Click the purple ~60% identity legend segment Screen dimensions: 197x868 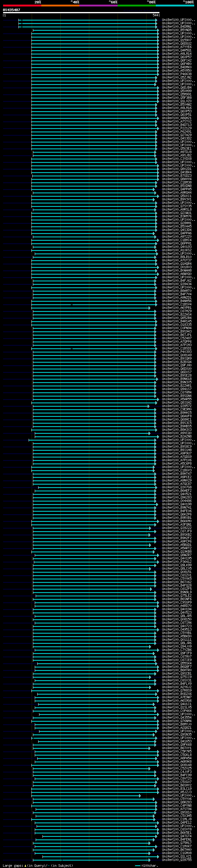(98, 6)
